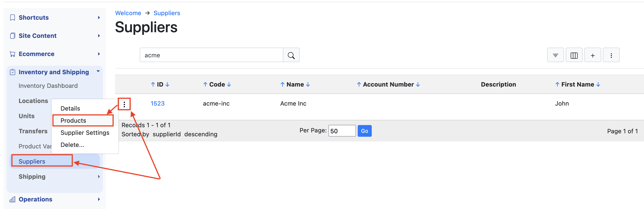Screen dimensions: 644x209
Task: Click the Welcome breadcrumb link
Action: (128, 13)
